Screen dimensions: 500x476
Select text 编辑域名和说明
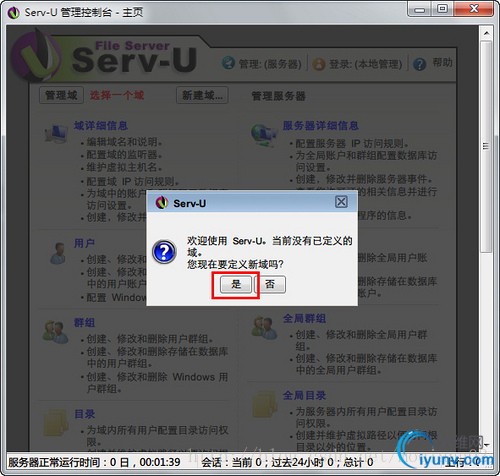[122, 142]
